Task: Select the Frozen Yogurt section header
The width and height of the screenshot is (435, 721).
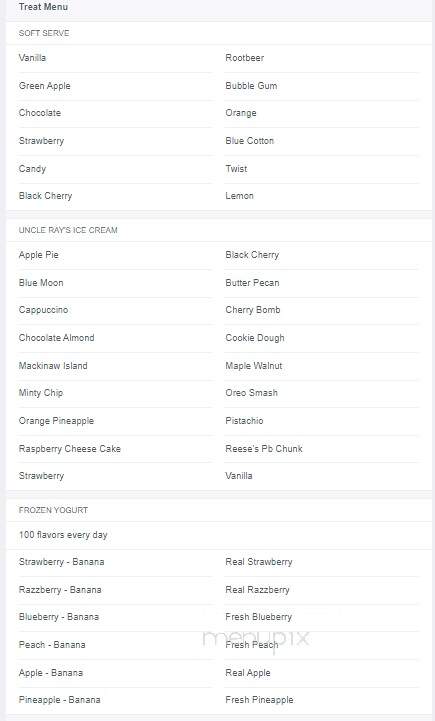Action: coord(53,510)
